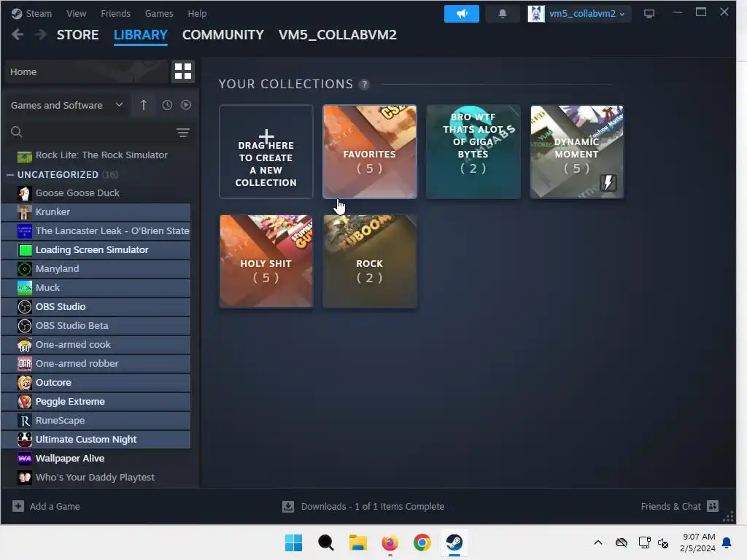The height and width of the screenshot is (560, 747).
Task: Click Drag Here to Create a New Collection
Action: (266, 152)
